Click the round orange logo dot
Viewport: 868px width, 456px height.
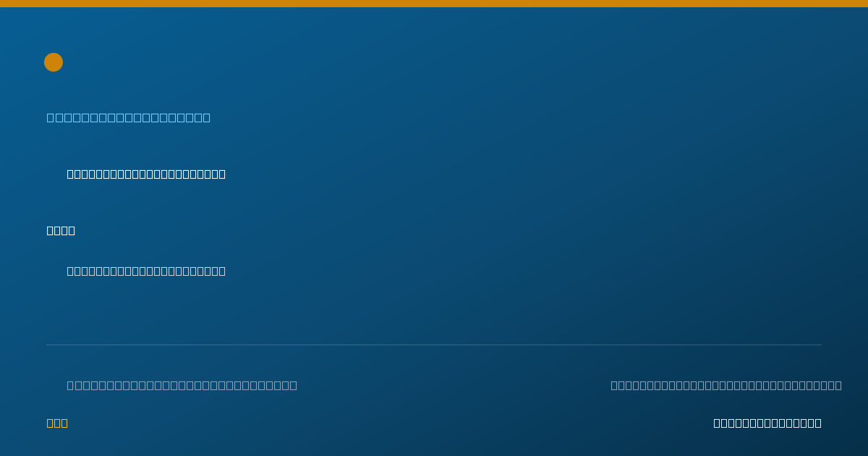[x=54, y=62]
